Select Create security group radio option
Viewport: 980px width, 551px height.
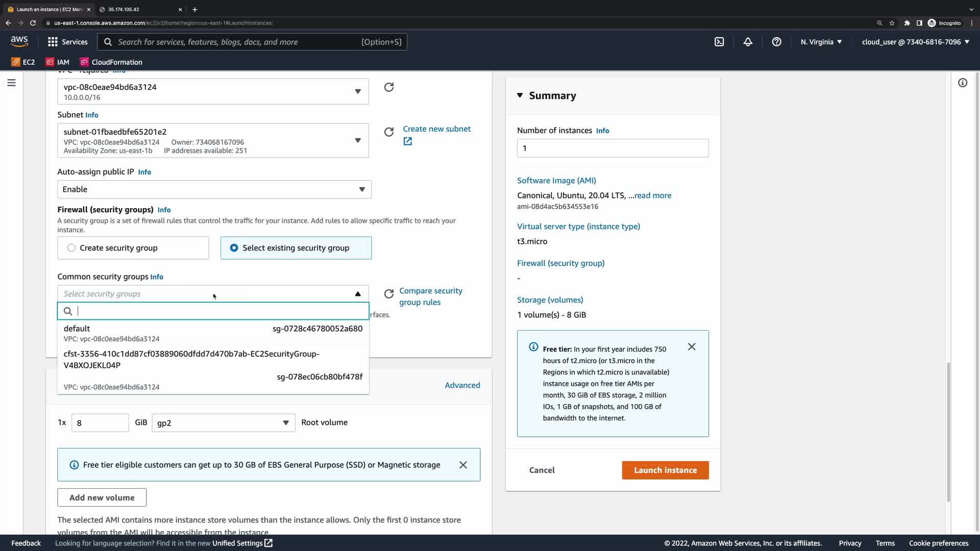(71, 248)
